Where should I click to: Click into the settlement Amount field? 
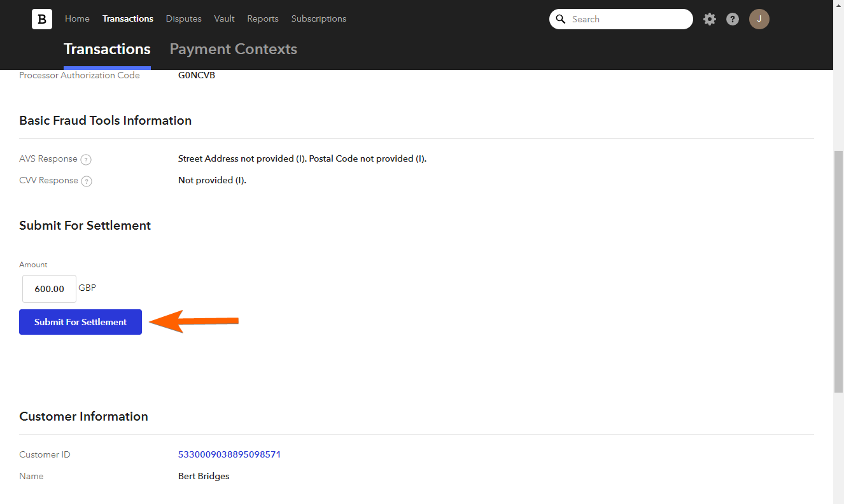coord(49,289)
